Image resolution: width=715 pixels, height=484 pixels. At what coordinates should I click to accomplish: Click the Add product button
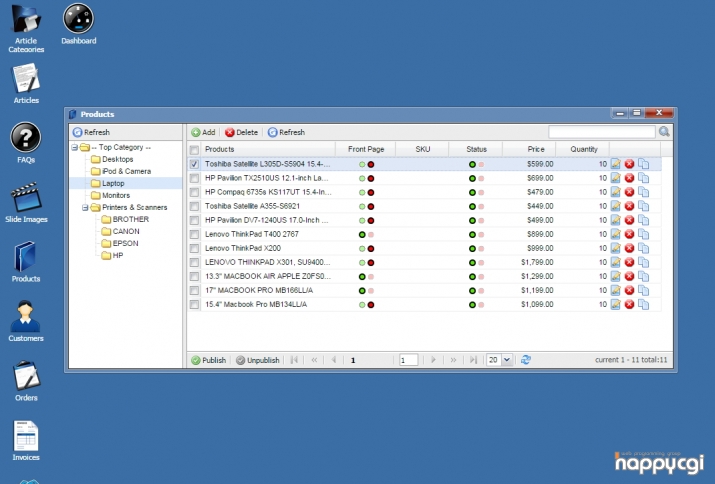tap(203, 132)
